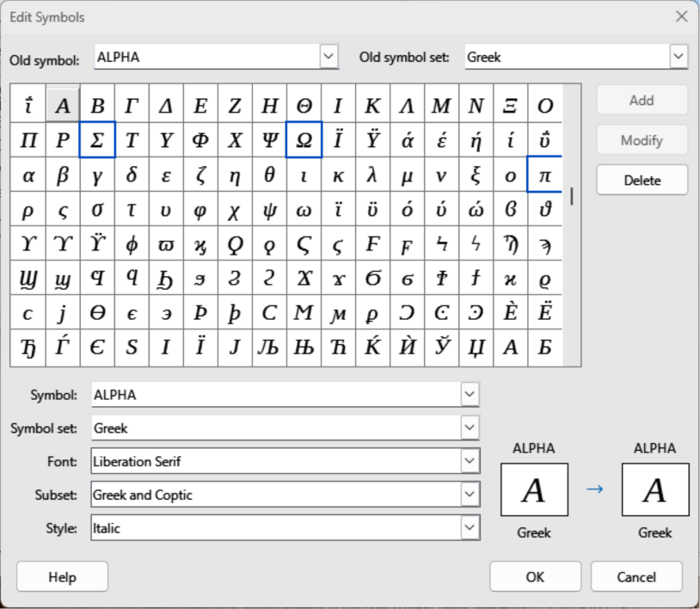
Task: Select the lowercase beta symbol
Action: pyautogui.click(x=63, y=175)
